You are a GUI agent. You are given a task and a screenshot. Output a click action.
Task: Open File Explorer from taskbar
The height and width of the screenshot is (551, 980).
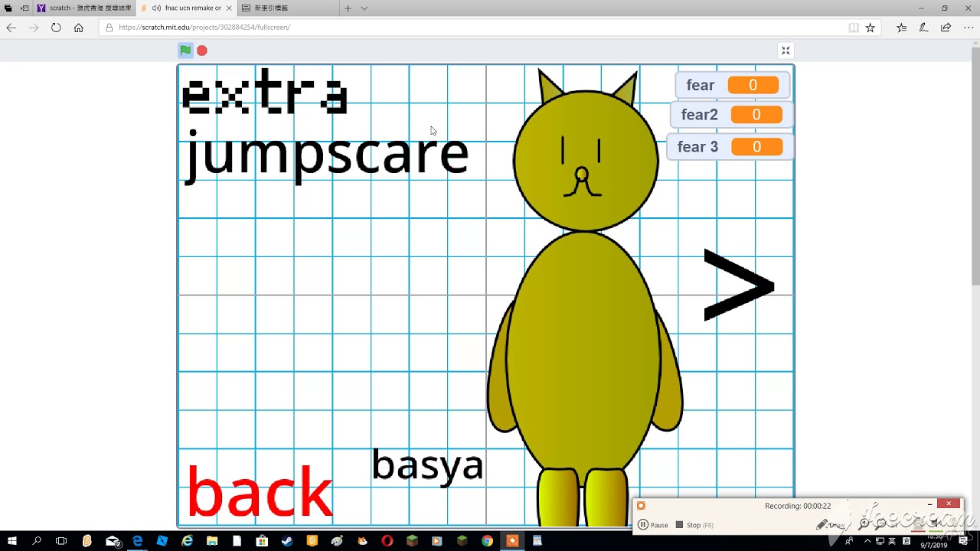(x=212, y=541)
